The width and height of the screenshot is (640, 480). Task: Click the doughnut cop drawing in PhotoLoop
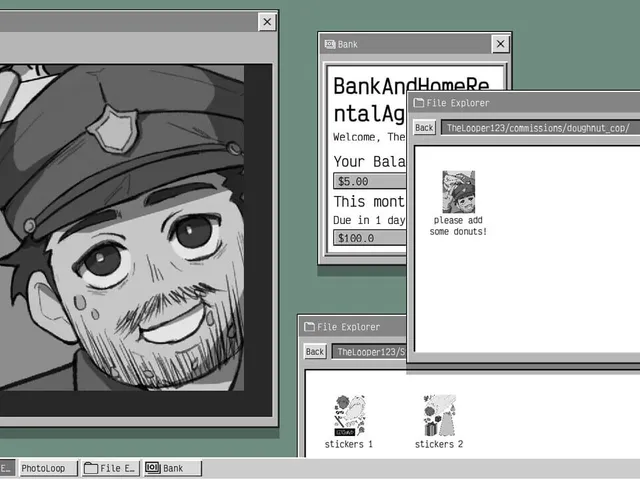(x=122, y=228)
